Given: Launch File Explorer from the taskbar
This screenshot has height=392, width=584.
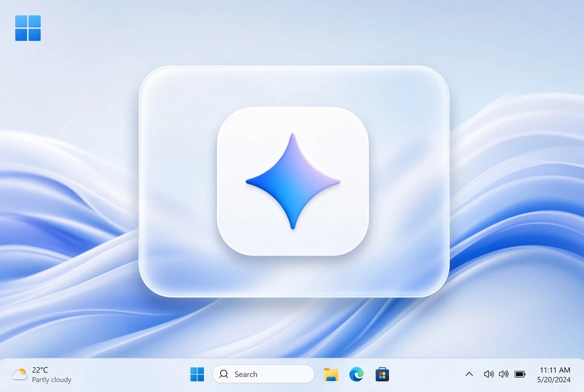Looking at the screenshot, I should point(330,374).
